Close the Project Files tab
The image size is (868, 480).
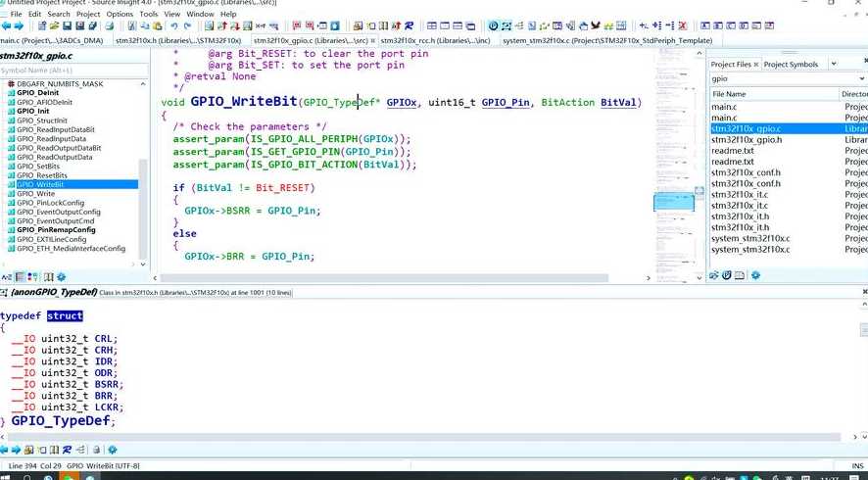(756, 65)
